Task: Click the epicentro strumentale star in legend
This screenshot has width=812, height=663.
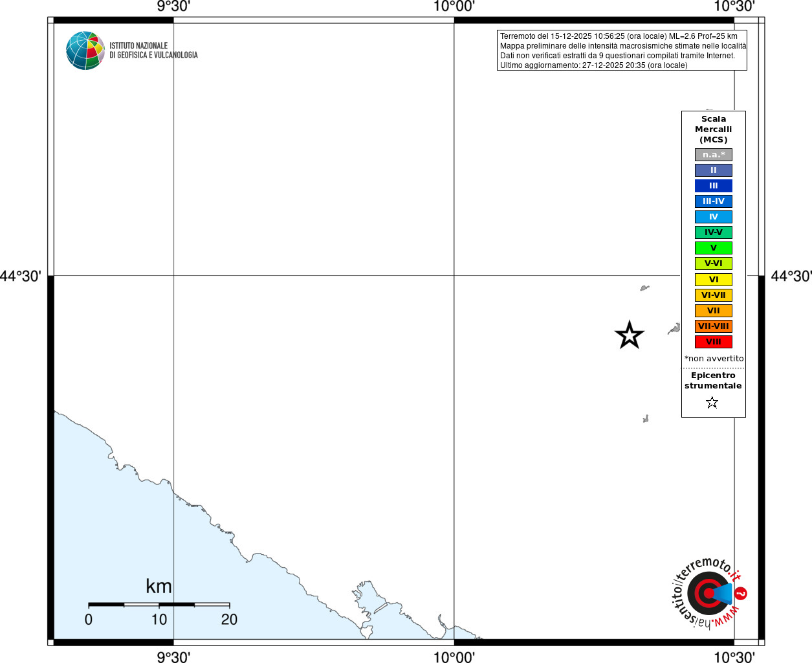Action: tap(712, 403)
